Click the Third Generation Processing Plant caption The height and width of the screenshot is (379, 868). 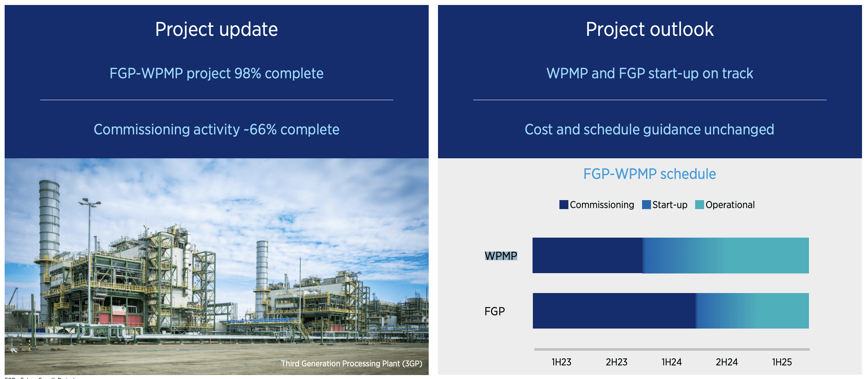coord(351,363)
